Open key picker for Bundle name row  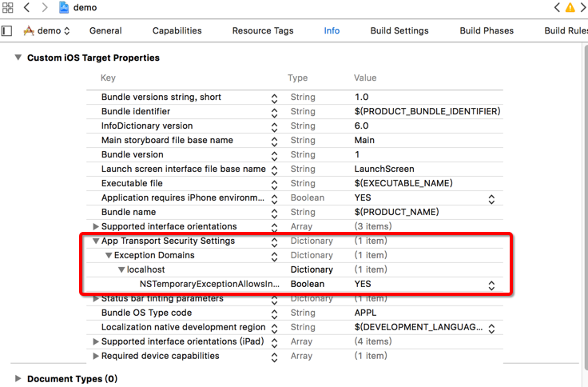274,212
